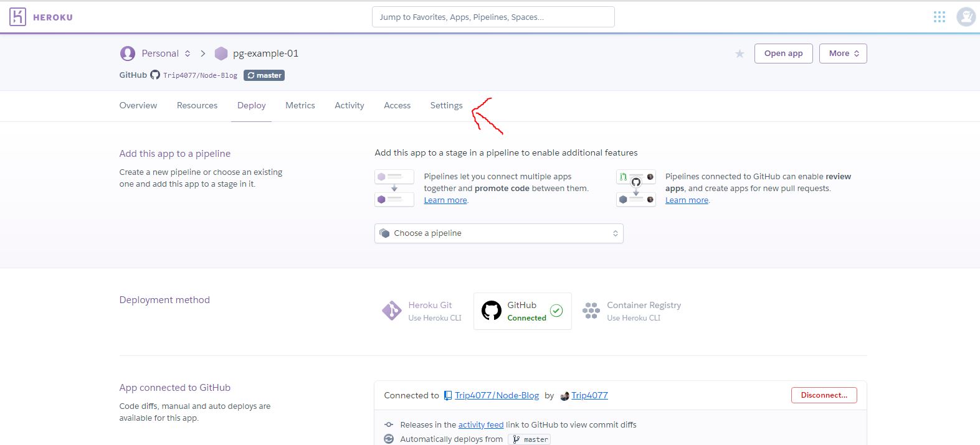
Task: Open the More dropdown menu
Action: coord(843,54)
